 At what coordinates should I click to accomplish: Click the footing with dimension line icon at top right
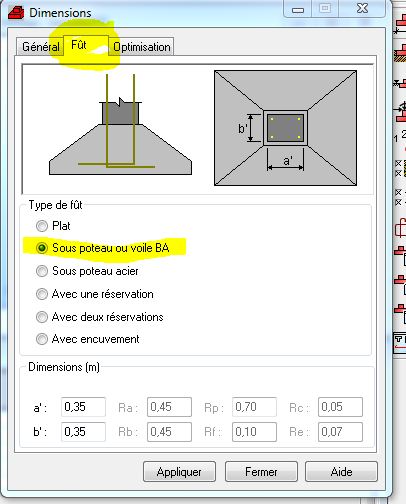(x=401, y=25)
